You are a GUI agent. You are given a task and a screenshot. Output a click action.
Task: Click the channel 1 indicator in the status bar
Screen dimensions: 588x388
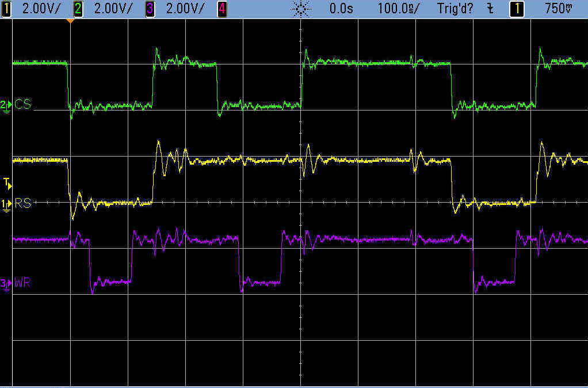6,9
